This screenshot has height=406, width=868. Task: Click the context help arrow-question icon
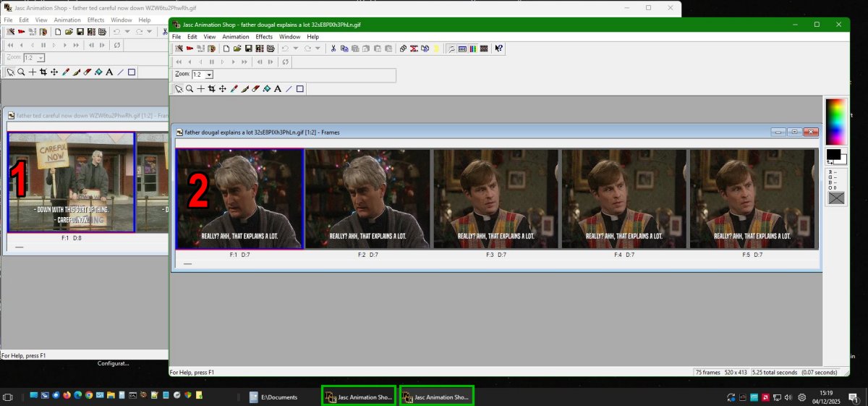tap(498, 48)
